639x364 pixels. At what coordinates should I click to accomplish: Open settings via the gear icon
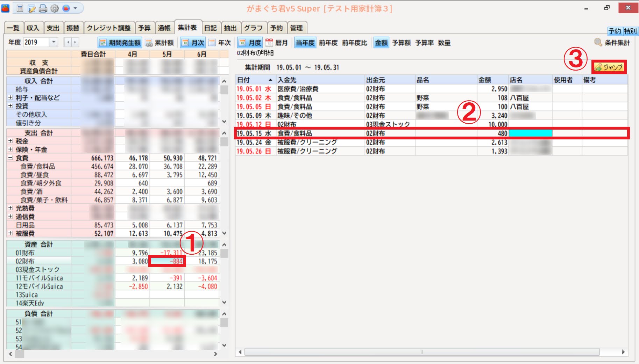click(x=55, y=8)
